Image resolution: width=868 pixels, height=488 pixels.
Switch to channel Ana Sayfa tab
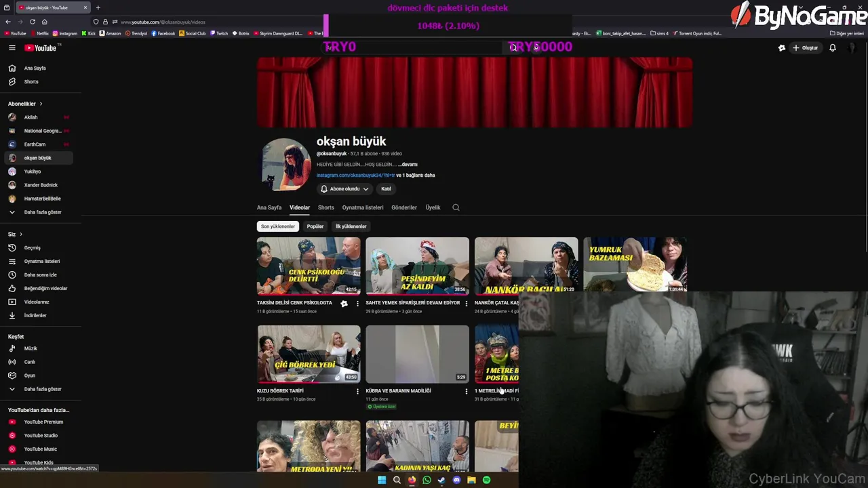coord(269,207)
